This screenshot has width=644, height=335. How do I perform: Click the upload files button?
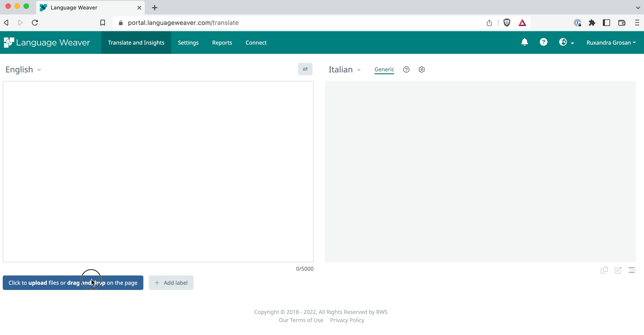pyautogui.click(x=73, y=283)
